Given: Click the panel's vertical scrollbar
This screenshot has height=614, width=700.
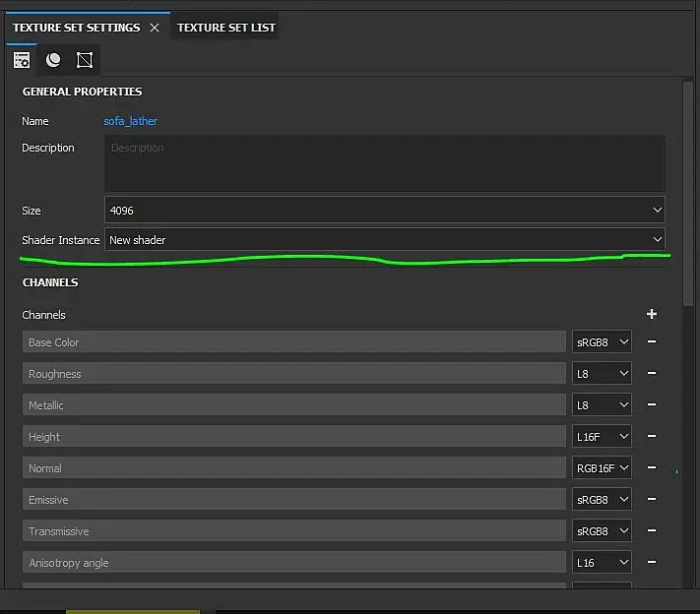Looking at the screenshot, I should pos(688,194).
